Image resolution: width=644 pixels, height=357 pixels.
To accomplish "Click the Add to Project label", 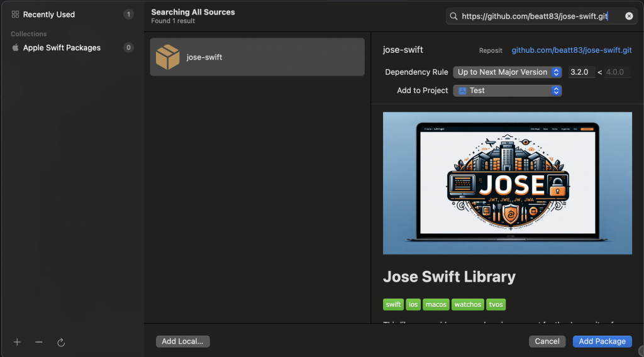I will (422, 91).
